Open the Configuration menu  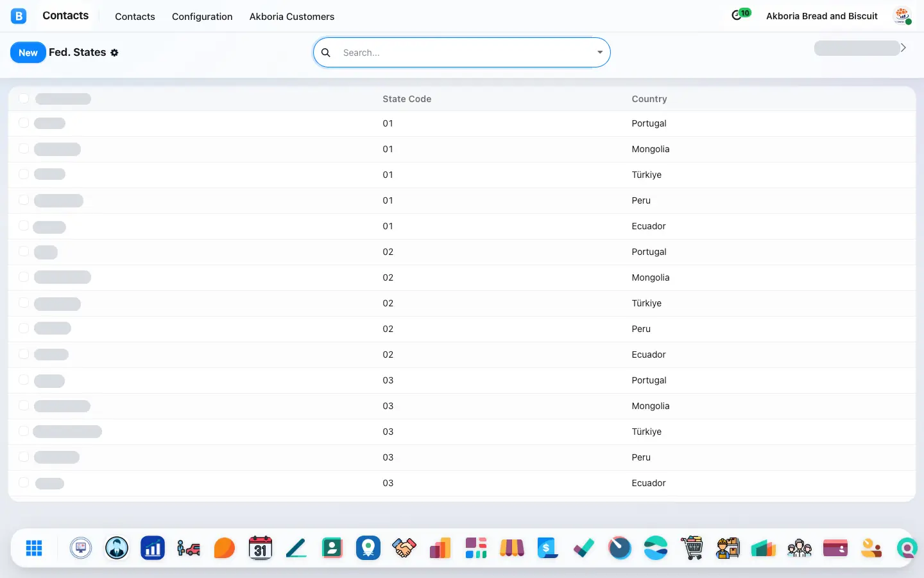click(x=202, y=17)
